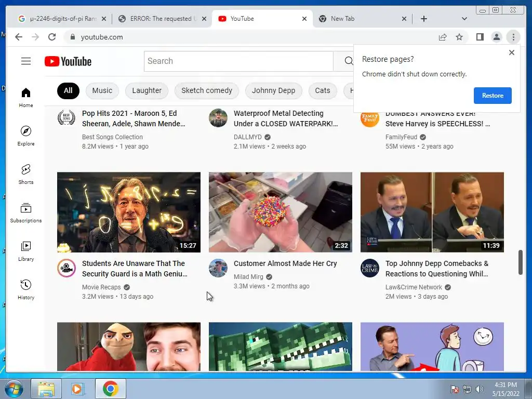Click the Action Center flag tray icon
532x399 pixels.
click(454, 389)
